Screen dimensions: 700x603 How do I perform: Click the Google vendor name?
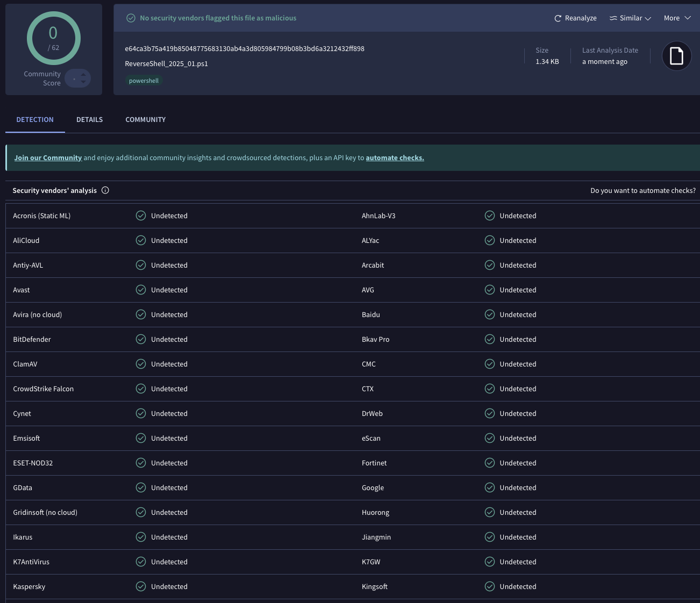click(x=373, y=488)
